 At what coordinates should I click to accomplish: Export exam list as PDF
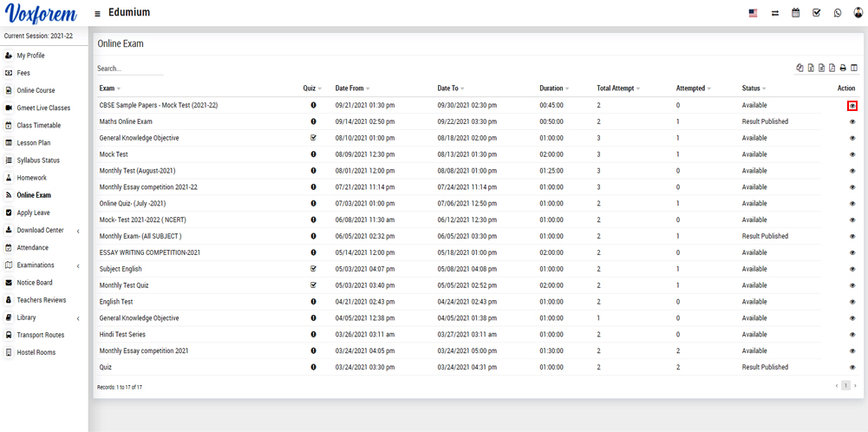[832, 68]
